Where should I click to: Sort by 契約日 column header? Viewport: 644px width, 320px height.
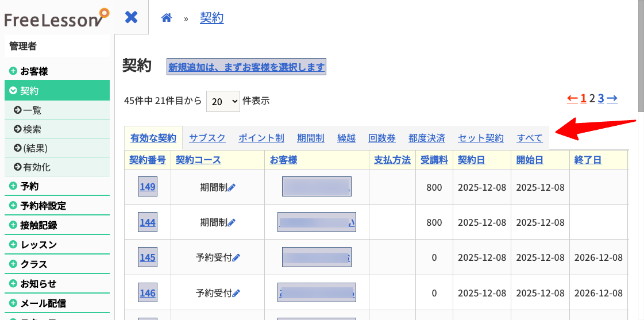471,160
